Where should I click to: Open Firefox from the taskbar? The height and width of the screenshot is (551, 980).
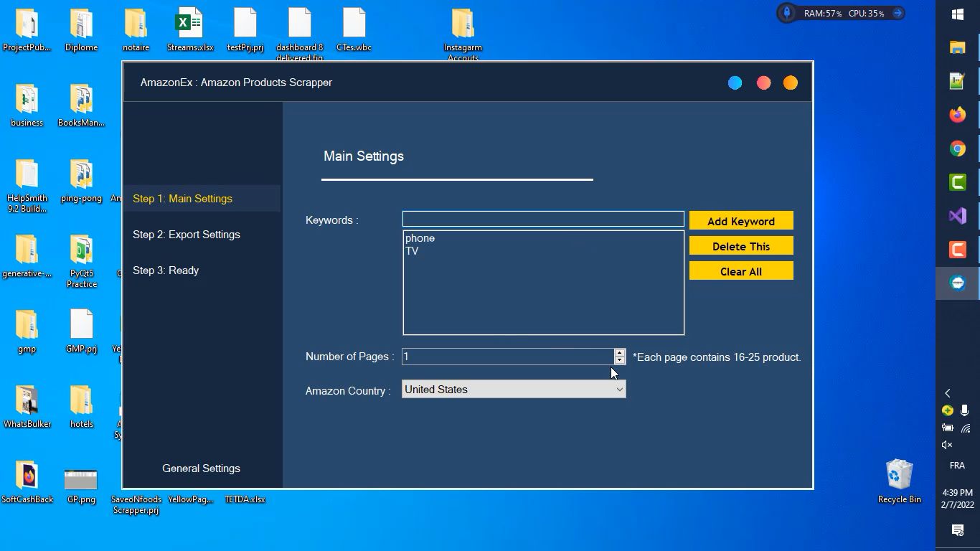pyautogui.click(x=957, y=115)
